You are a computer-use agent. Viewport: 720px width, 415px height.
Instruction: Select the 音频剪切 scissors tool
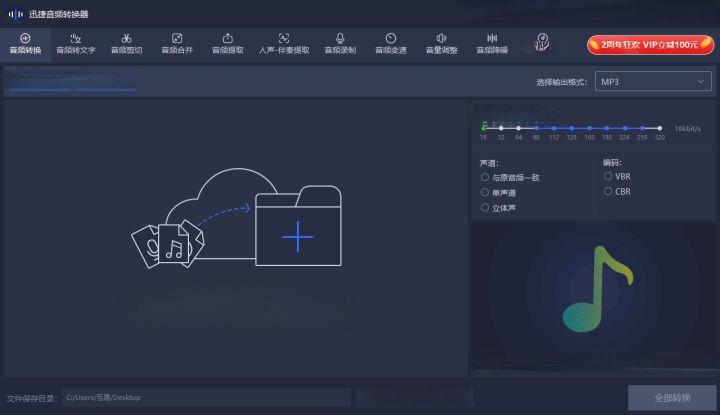pos(126,43)
